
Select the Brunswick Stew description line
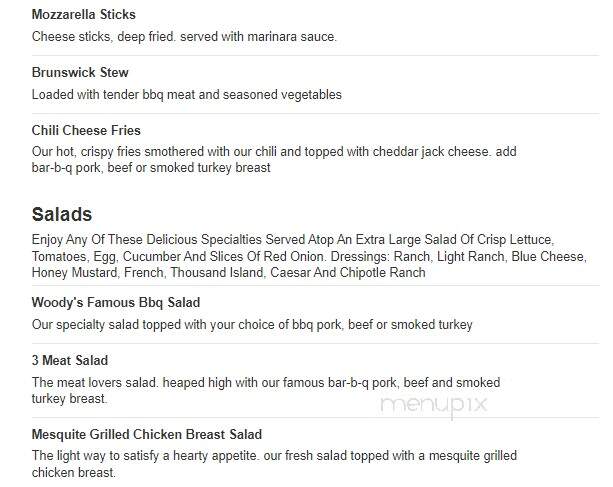pos(186,94)
